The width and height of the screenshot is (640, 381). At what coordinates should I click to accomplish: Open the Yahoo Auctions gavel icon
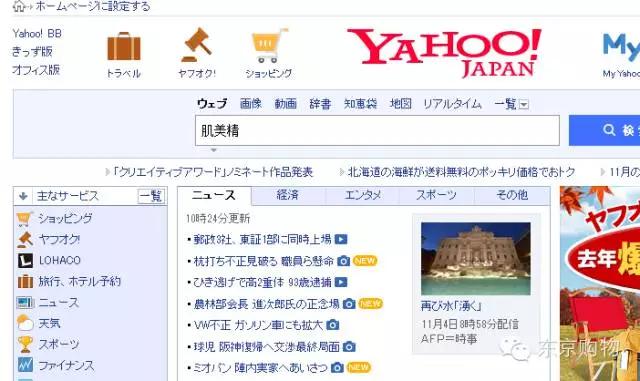pos(197,45)
